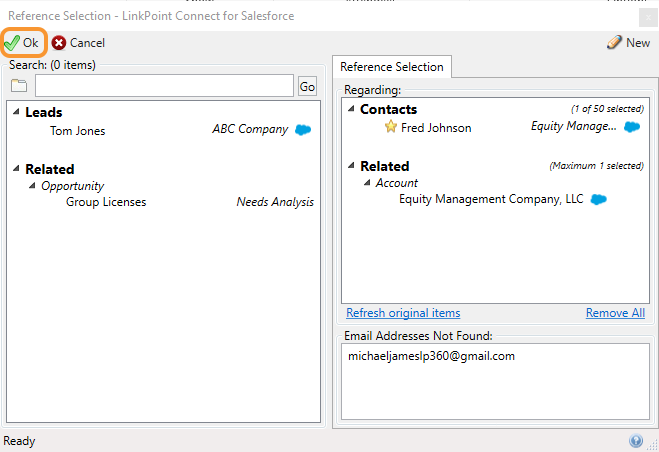Collapse the Leads group in the search results
This screenshot has width=659, height=452.
pos(16,111)
